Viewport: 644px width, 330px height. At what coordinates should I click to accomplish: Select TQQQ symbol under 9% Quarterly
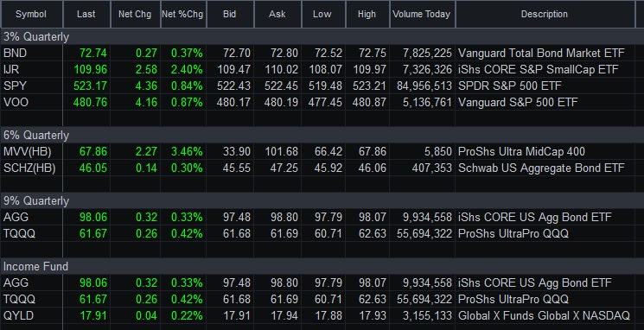pos(19,233)
